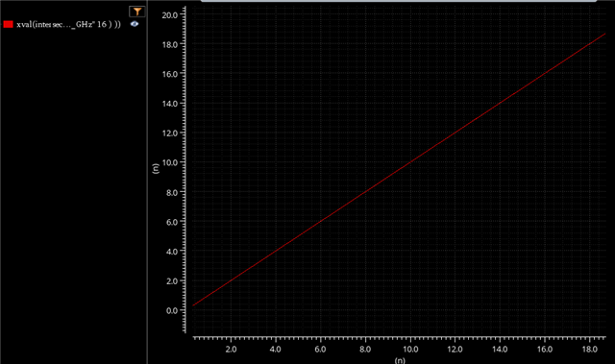Click the divider between legend and graph
615x364 pixels.
coord(147,182)
